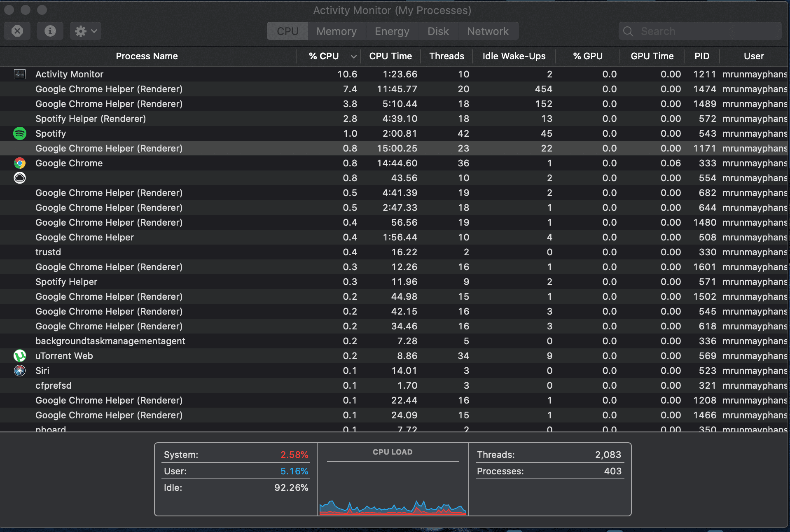Click the Threads count 2,083

pyautogui.click(x=608, y=455)
